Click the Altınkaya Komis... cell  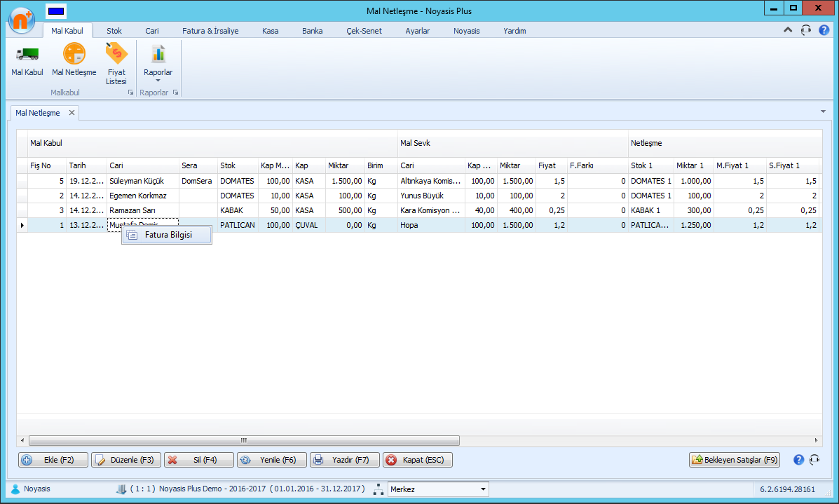431,181
